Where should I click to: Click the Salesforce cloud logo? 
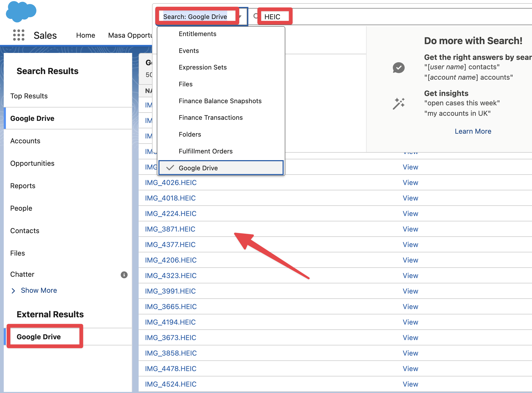point(21,11)
